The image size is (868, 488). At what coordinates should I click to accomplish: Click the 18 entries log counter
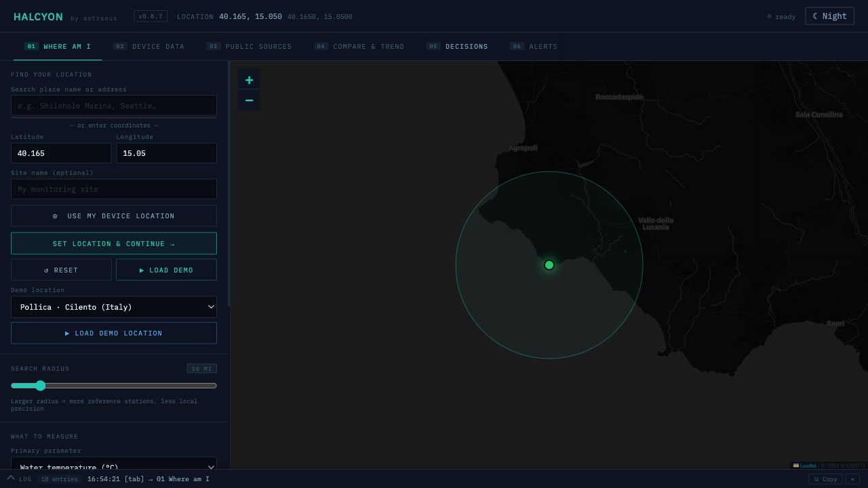tap(60, 479)
